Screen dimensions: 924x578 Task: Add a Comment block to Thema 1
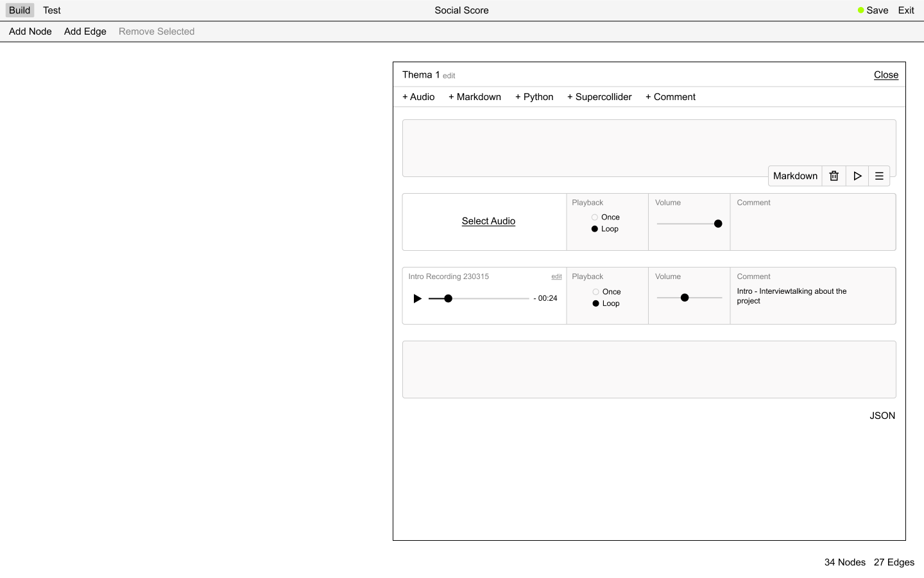pyautogui.click(x=670, y=97)
